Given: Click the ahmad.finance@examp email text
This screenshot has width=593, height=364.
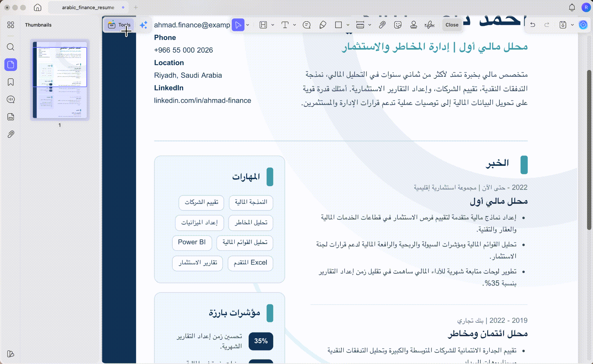Looking at the screenshot, I should click(x=192, y=25).
